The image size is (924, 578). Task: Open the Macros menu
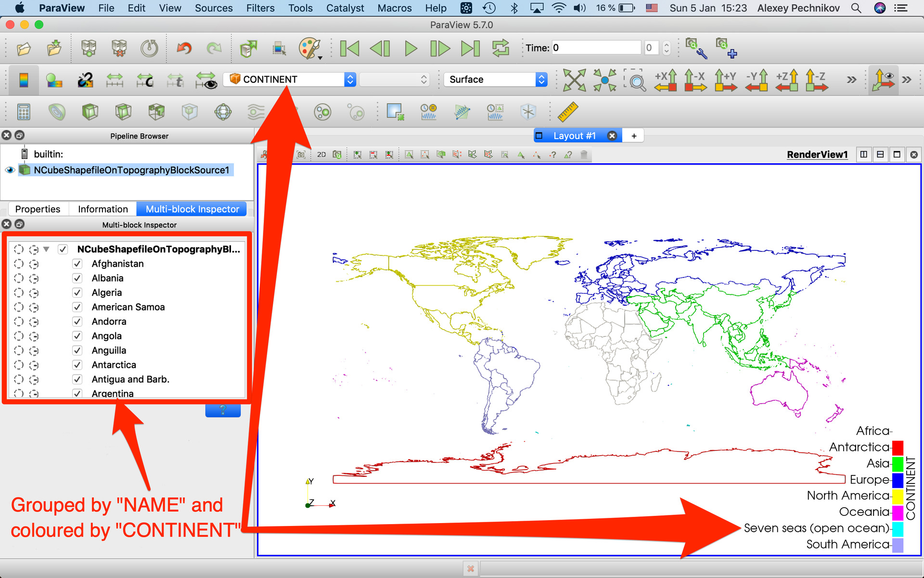point(395,8)
